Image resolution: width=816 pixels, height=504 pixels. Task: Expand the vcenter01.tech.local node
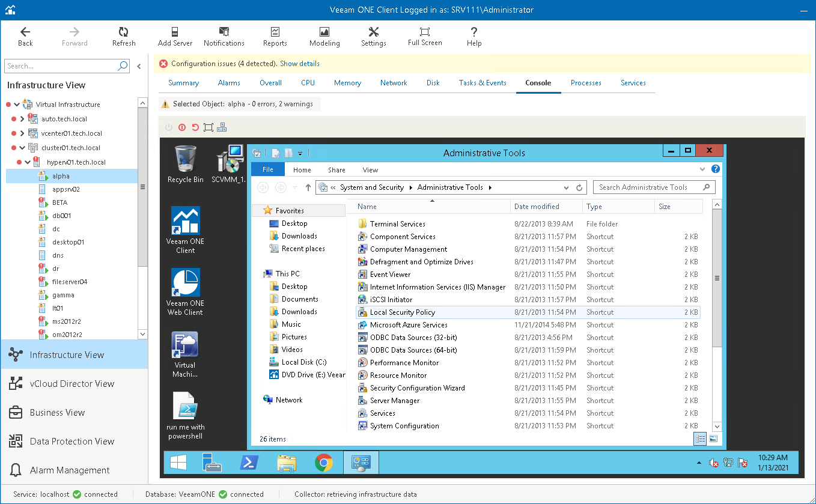22,133
